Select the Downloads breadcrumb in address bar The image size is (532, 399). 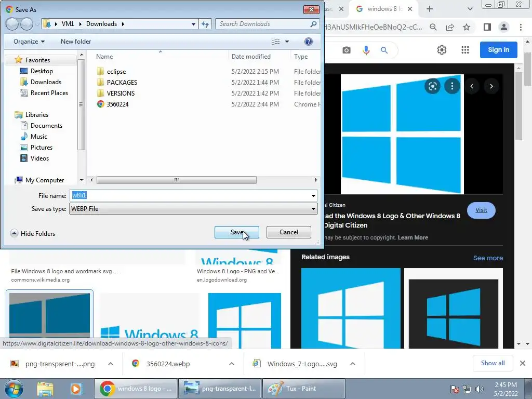[101, 24]
